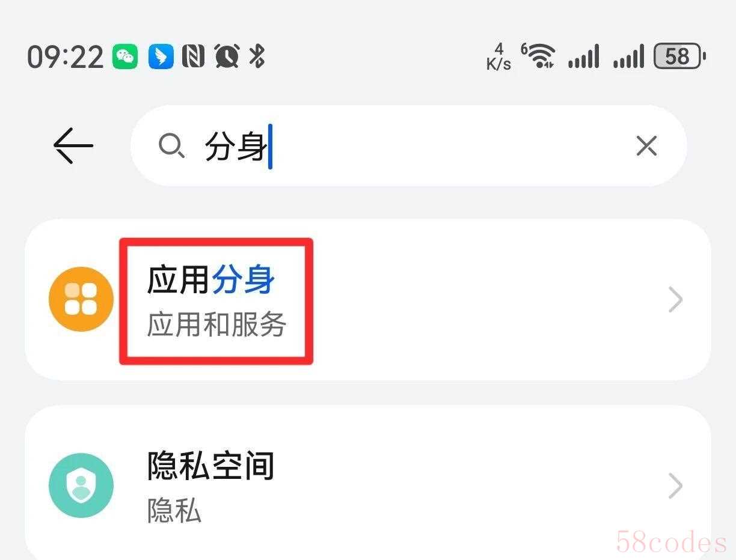Tap the magnifier search icon
The image size is (736, 560).
pyautogui.click(x=171, y=146)
